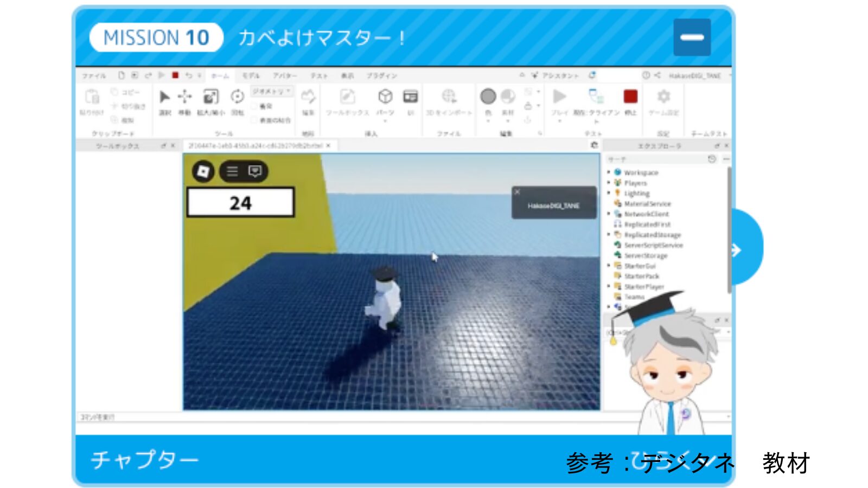Screen dimensions: 868x488
Task: Expand the StarterGui tree node
Action: (x=609, y=266)
